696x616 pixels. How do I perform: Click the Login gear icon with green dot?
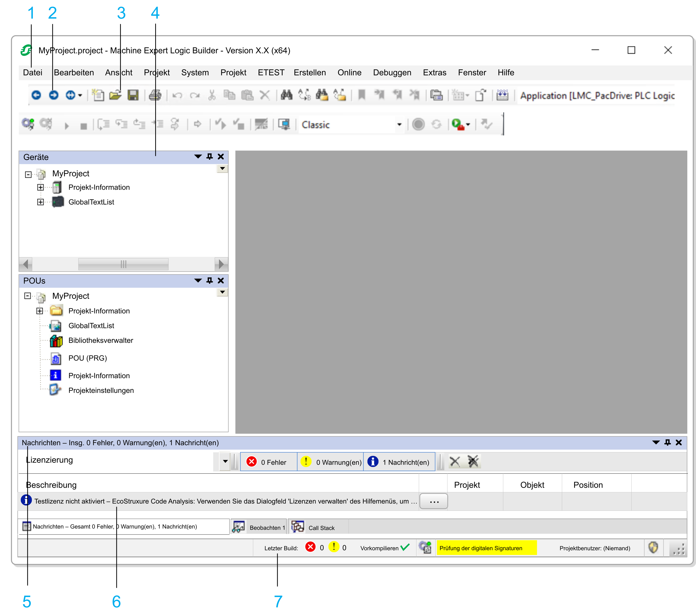click(x=28, y=124)
